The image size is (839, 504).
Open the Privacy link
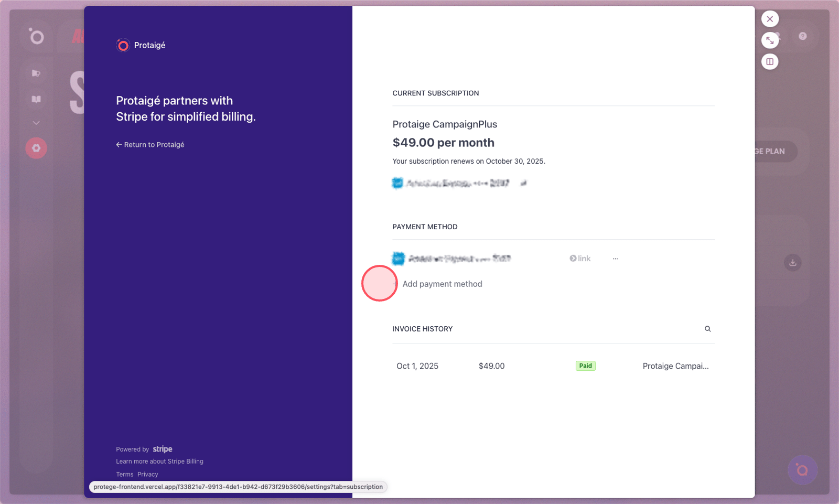coord(148,475)
